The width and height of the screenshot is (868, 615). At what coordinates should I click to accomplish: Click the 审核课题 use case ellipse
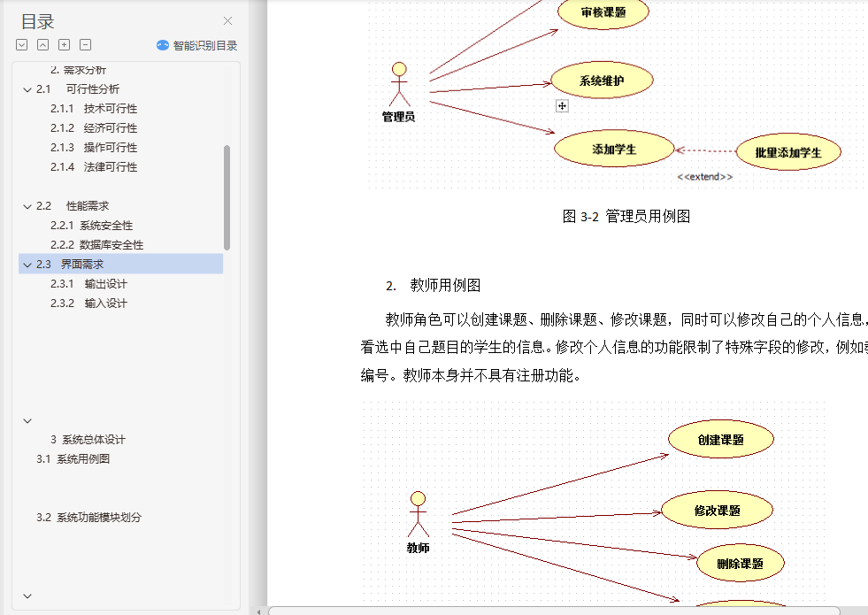point(603,12)
